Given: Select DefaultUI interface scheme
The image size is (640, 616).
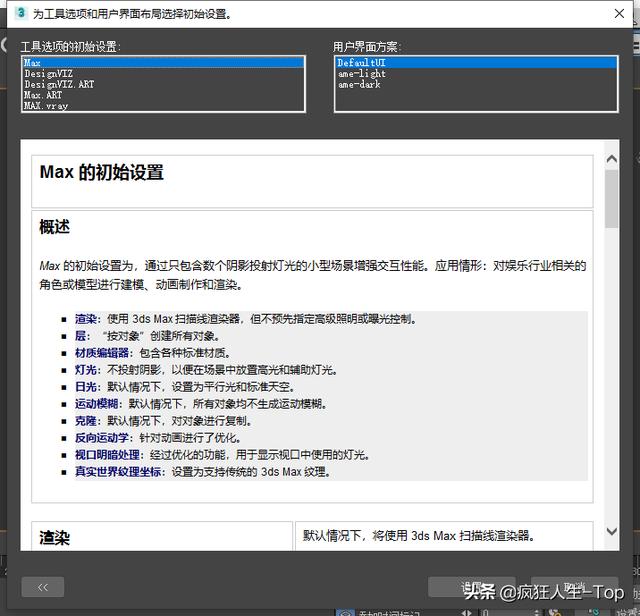Looking at the screenshot, I should (x=360, y=63).
